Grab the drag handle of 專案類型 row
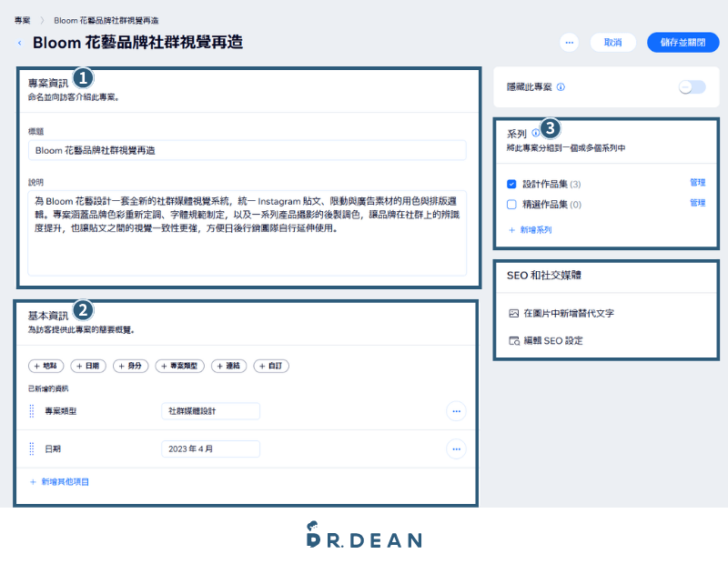Image resolution: width=728 pixels, height=564 pixels. click(32, 411)
